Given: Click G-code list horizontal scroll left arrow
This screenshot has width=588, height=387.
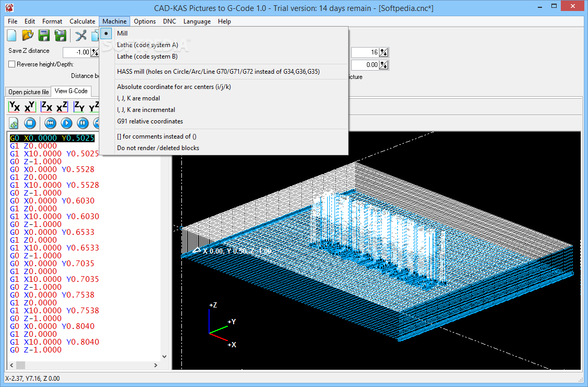Looking at the screenshot, I should pos(11,365).
